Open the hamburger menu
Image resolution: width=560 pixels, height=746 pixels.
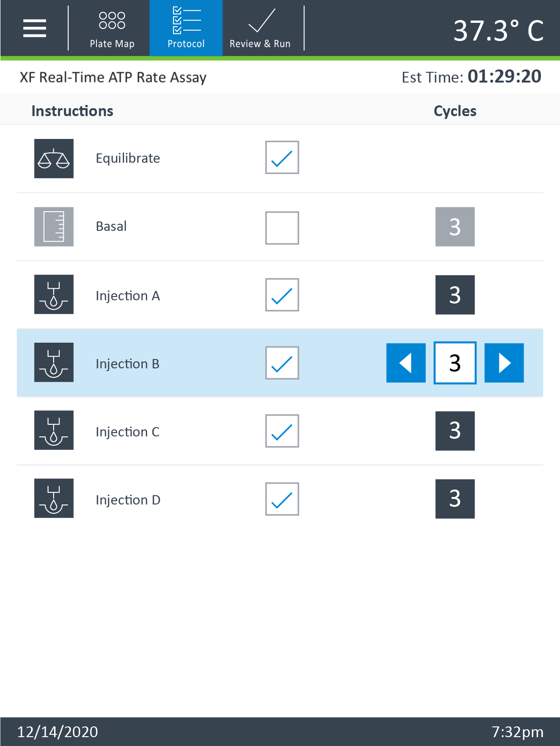[35, 28]
